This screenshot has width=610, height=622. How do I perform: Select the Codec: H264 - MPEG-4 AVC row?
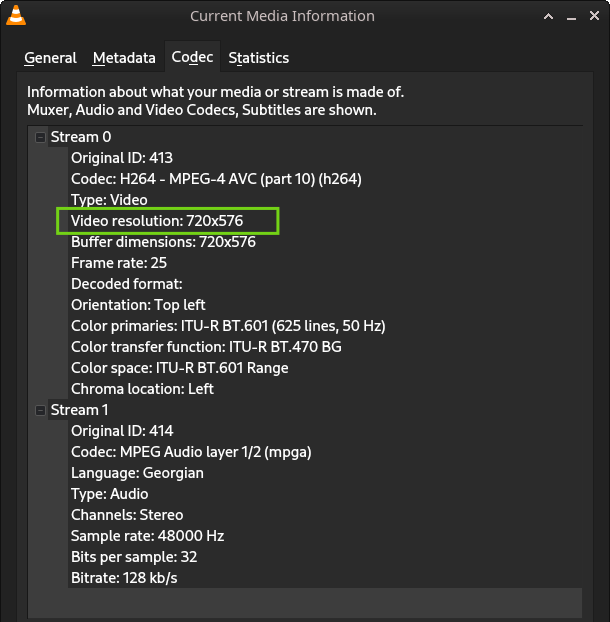[216, 179]
